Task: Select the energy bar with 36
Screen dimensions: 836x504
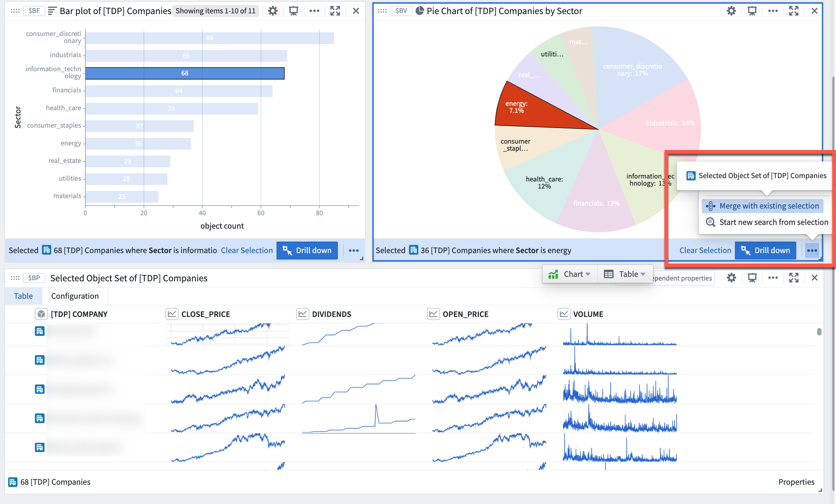Action: (138, 144)
